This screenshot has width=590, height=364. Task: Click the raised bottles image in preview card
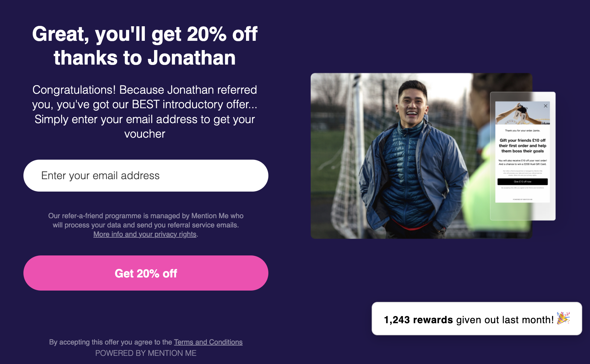pyautogui.click(x=523, y=113)
